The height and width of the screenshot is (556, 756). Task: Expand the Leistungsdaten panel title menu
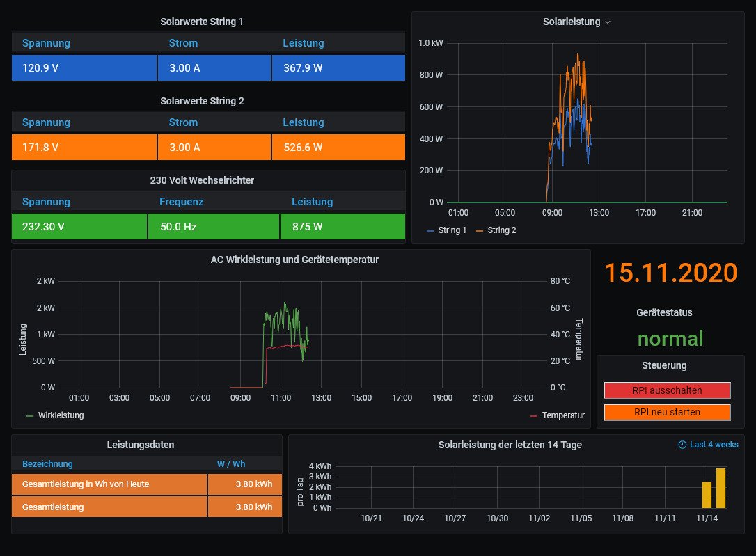point(141,445)
